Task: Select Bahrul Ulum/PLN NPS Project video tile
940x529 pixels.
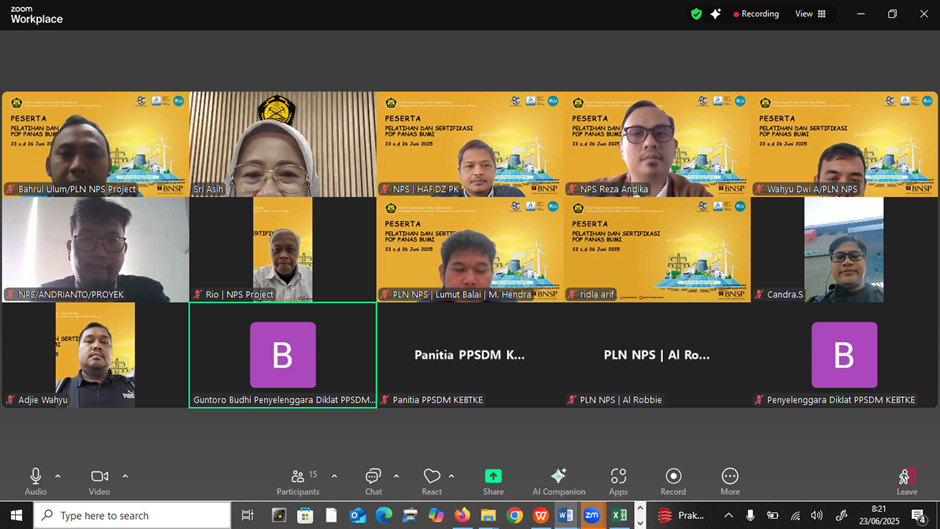Action: point(95,144)
